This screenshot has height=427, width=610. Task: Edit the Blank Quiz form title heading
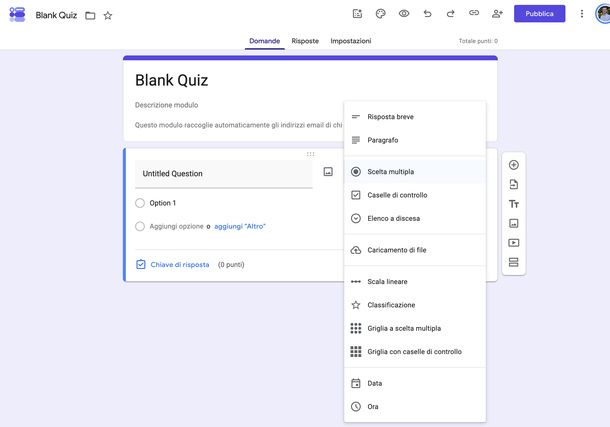tap(172, 80)
